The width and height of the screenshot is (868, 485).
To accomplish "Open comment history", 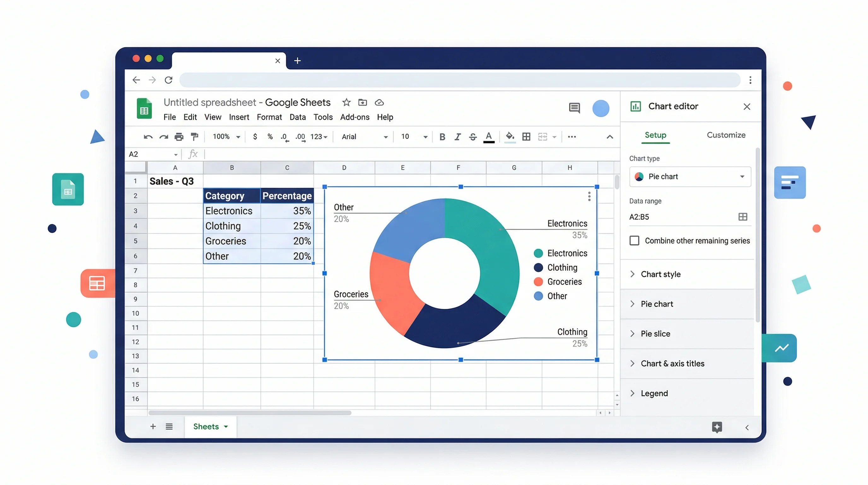I will click(x=574, y=108).
